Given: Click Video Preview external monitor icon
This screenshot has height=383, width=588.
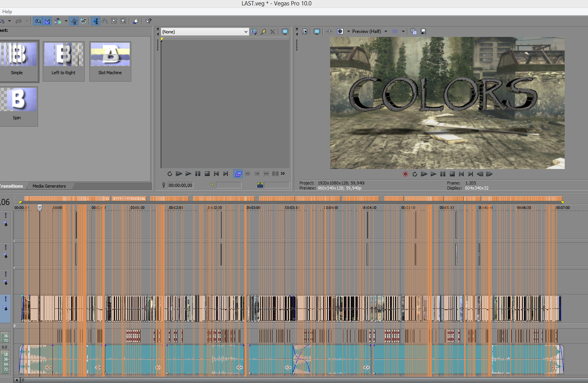Looking at the screenshot, I should (317, 31).
